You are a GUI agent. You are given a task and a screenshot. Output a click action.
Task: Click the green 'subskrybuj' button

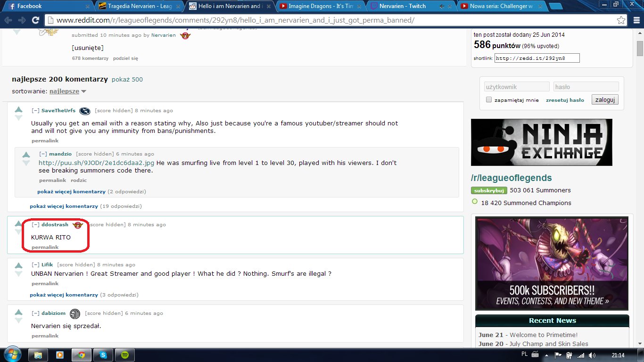(488, 190)
